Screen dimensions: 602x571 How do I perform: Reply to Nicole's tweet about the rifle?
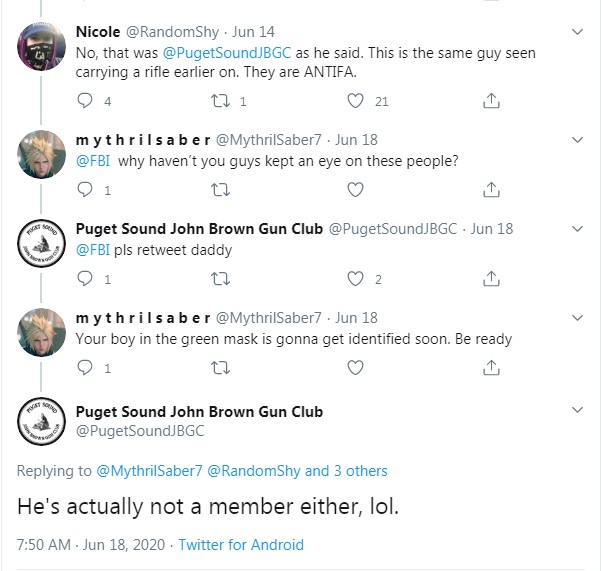(x=85, y=101)
